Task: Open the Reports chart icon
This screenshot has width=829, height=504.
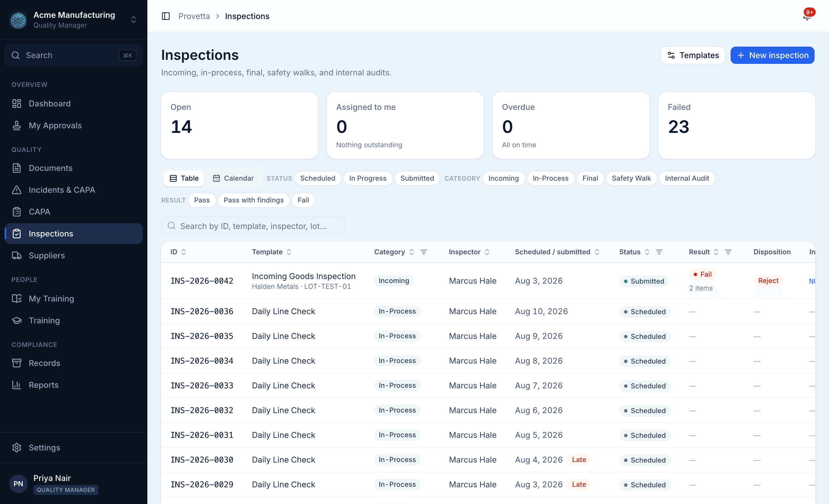Action: pos(16,385)
